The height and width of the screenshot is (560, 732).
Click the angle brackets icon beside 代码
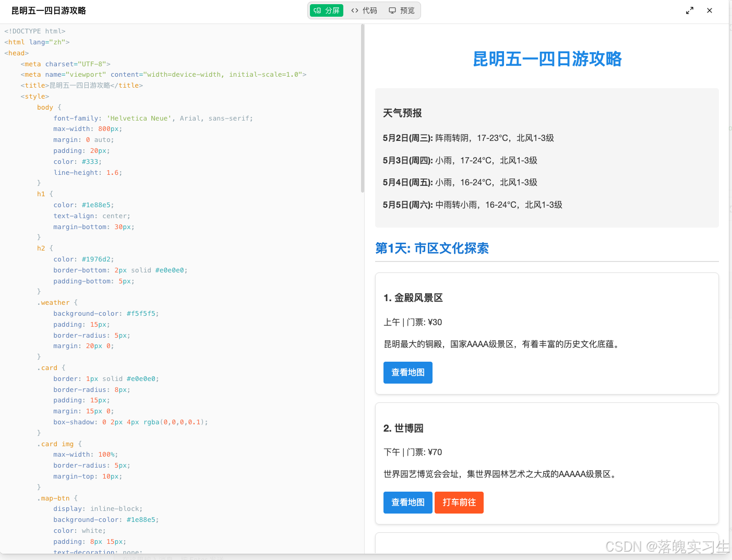pyautogui.click(x=355, y=10)
